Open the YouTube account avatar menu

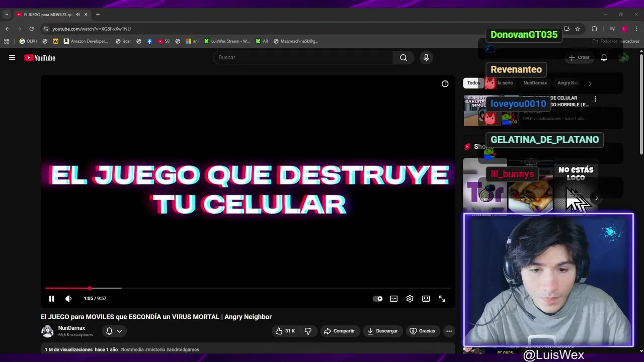tap(624, 58)
